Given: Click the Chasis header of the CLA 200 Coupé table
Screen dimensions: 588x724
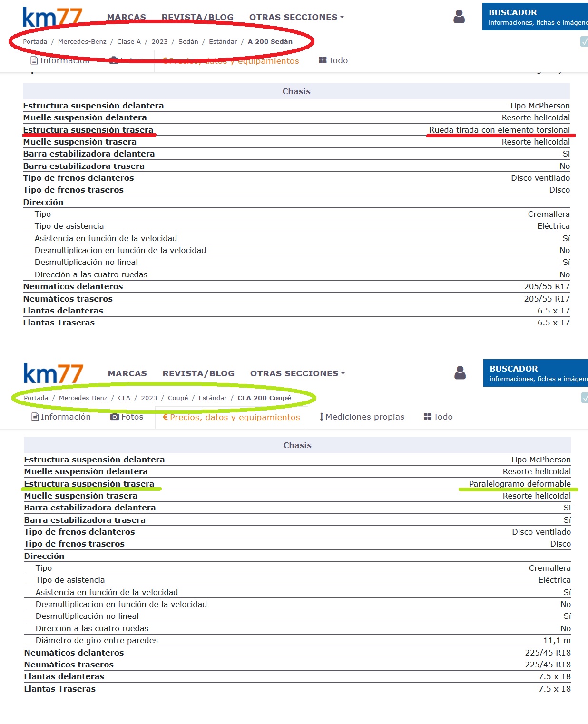Looking at the screenshot, I should point(297,445).
